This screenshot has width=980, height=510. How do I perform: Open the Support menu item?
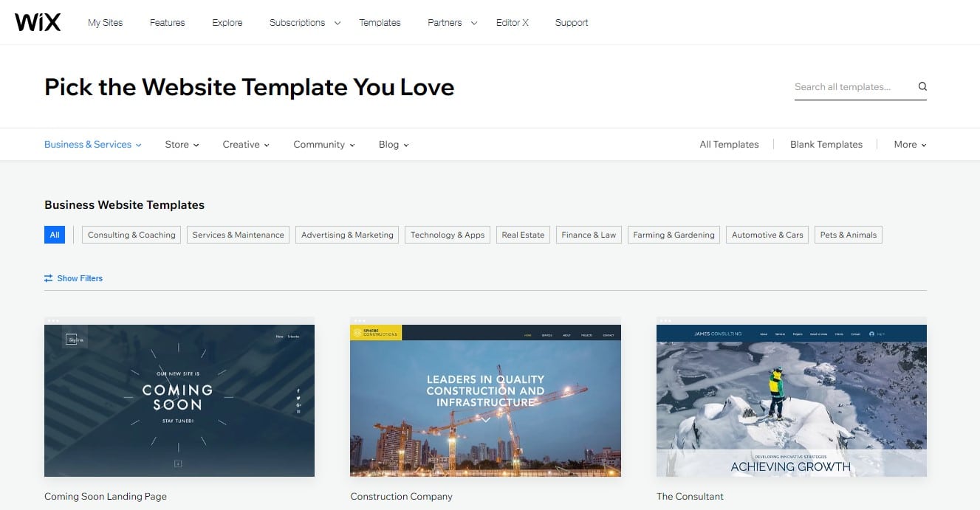pyautogui.click(x=571, y=22)
